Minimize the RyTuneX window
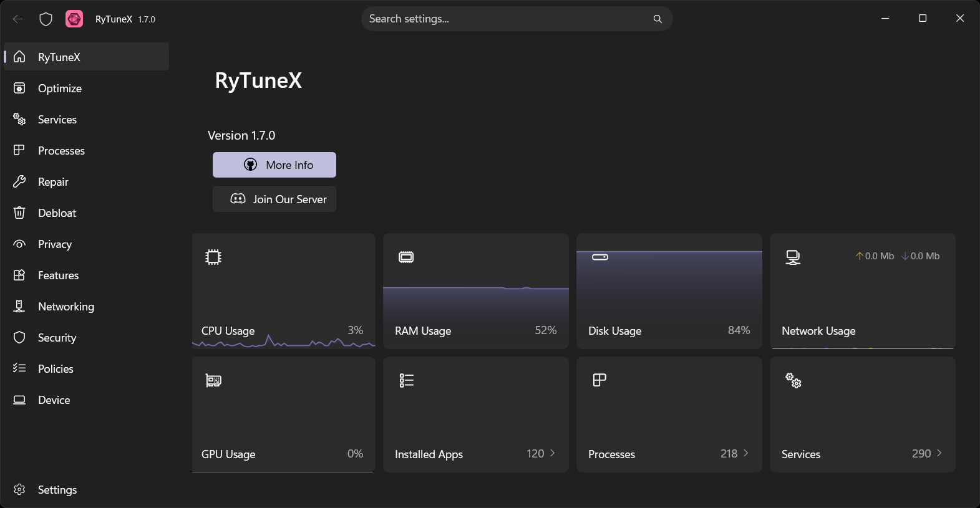 click(885, 18)
